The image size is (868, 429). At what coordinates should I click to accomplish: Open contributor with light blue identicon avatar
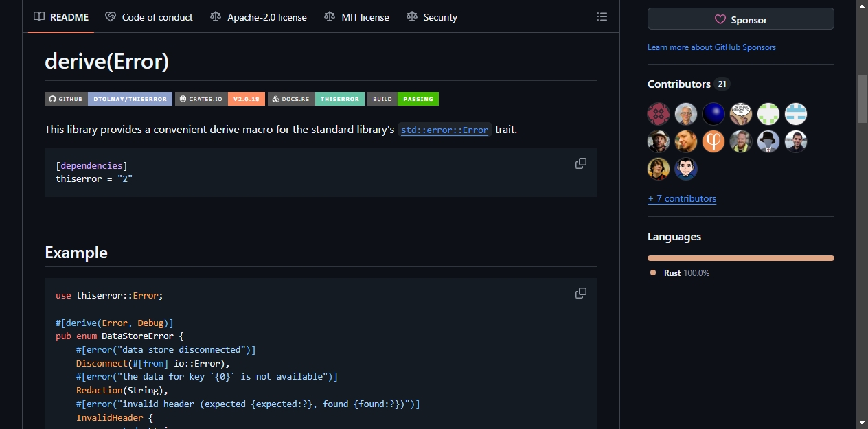click(796, 114)
